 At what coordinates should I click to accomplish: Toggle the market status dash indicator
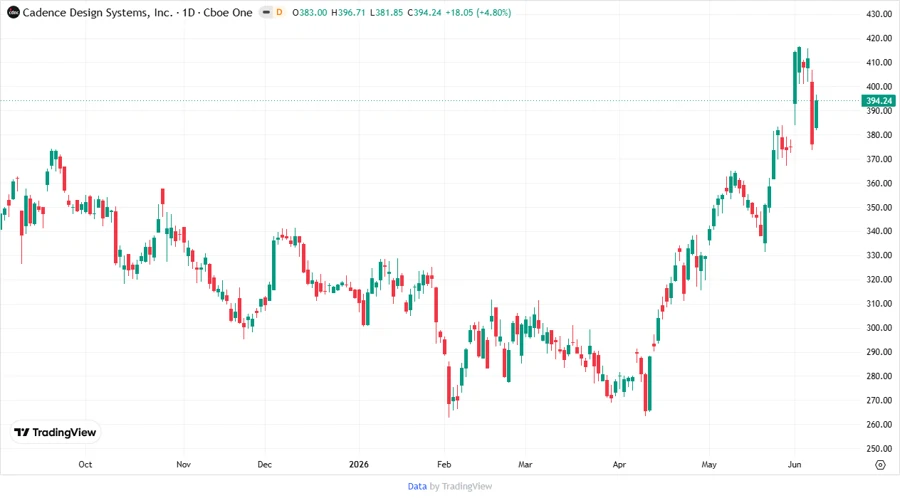click(x=266, y=12)
